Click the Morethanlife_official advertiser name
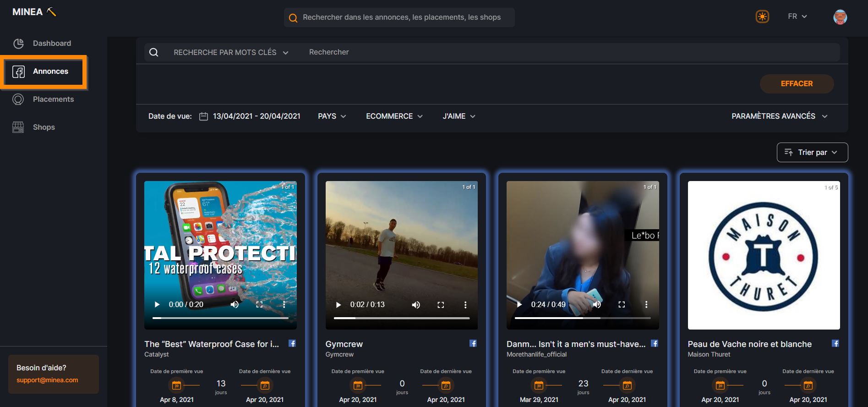868x407 pixels. click(x=537, y=355)
